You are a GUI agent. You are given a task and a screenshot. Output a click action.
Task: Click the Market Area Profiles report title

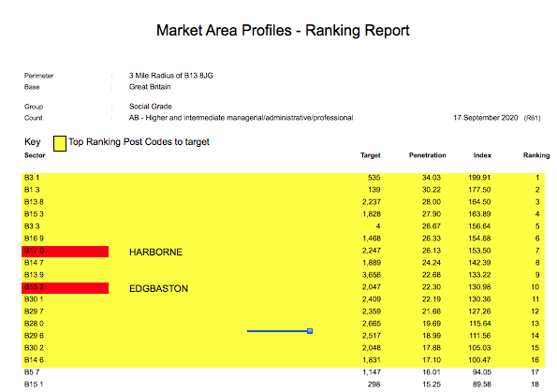tap(283, 31)
